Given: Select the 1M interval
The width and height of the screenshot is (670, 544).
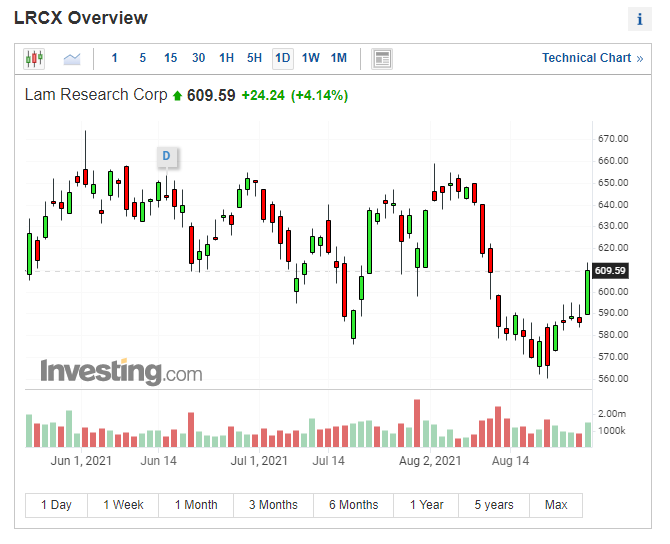Looking at the screenshot, I should coord(339,58).
